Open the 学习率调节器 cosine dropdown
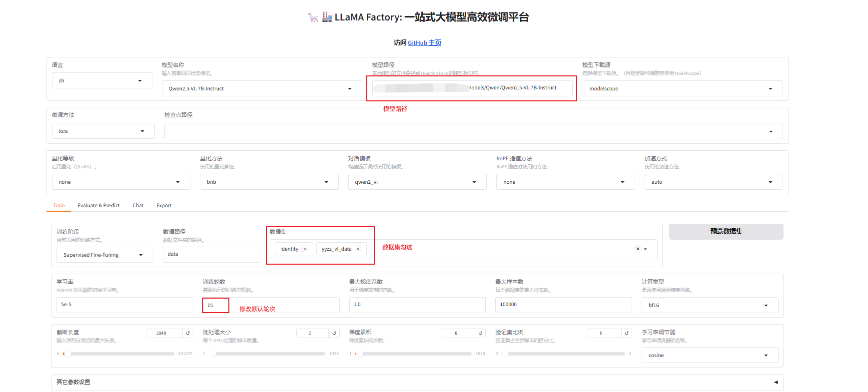 coord(710,355)
